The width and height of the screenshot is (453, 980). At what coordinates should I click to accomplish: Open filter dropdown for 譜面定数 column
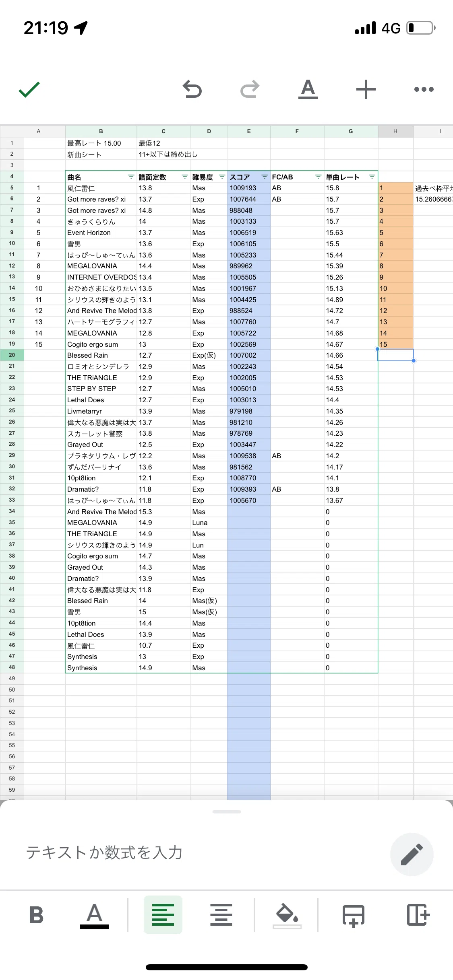[185, 177]
